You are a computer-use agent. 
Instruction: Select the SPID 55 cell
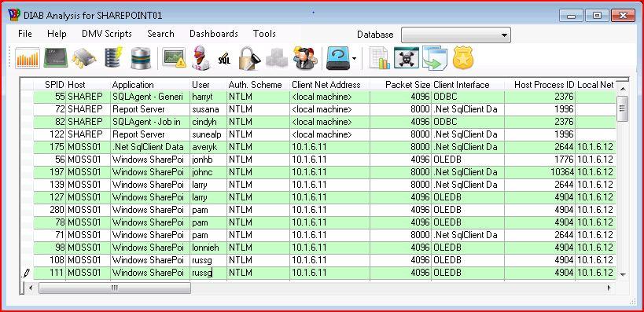(x=50, y=97)
